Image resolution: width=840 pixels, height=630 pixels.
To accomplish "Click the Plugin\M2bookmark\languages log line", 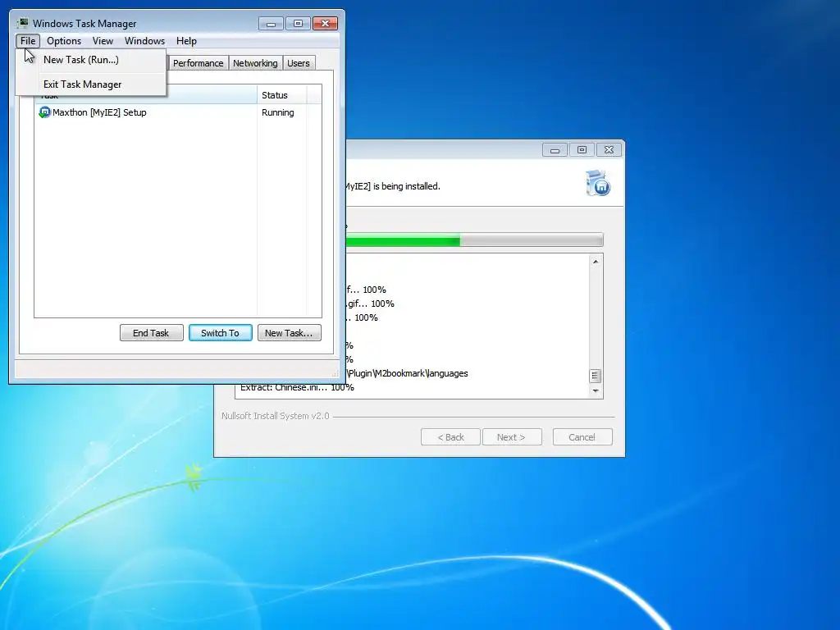I will [408, 373].
